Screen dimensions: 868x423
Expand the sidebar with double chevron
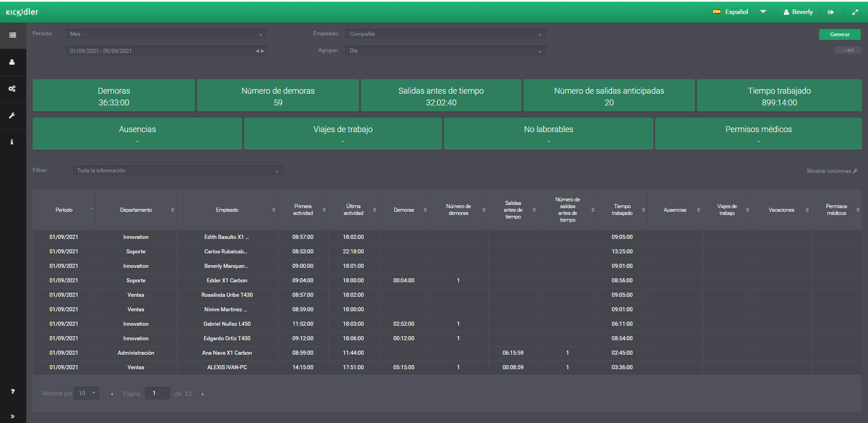pyautogui.click(x=12, y=416)
